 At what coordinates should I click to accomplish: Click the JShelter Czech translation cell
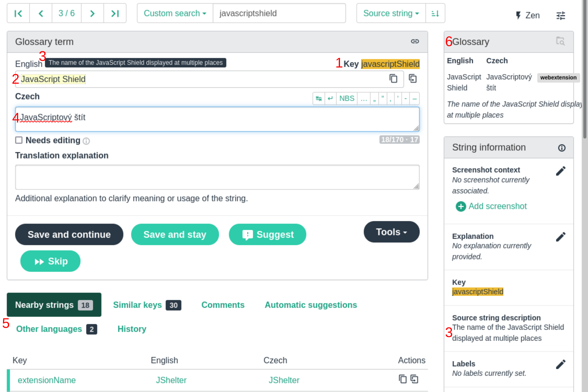284,380
